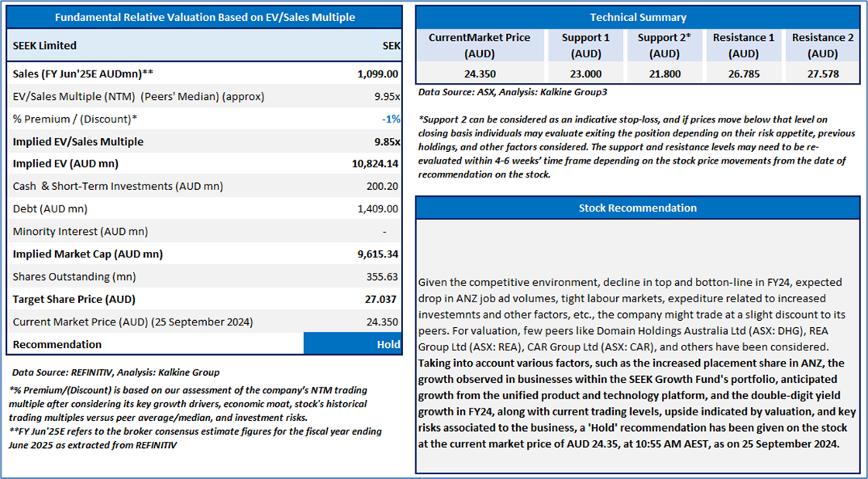
Task: Select the 'Resistance 2 (AUD)' column header
Action: (822, 46)
